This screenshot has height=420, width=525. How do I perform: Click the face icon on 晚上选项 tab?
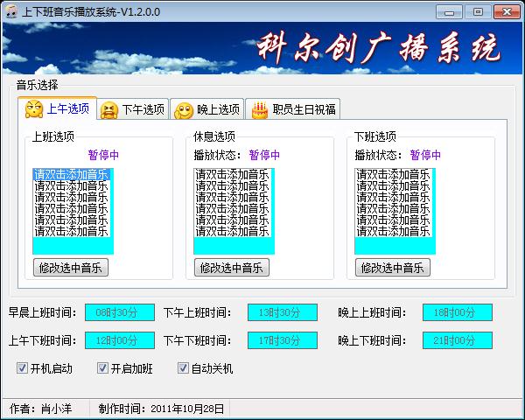click(184, 110)
